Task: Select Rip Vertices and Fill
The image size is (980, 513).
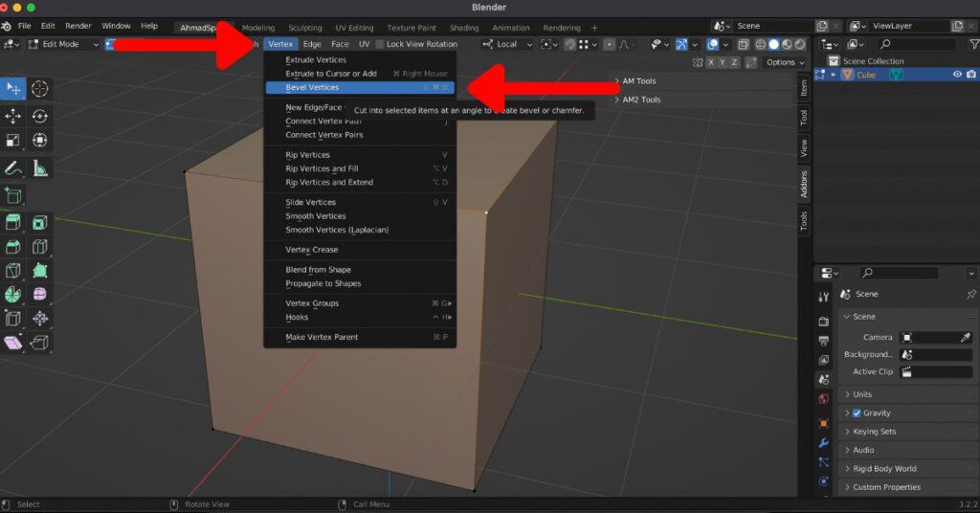Action: pyautogui.click(x=322, y=168)
